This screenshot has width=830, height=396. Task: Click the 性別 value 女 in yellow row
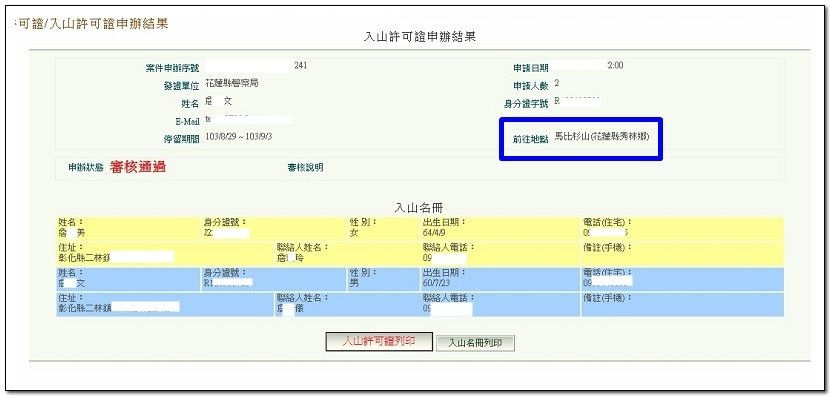pyautogui.click(x=354, y=232)
